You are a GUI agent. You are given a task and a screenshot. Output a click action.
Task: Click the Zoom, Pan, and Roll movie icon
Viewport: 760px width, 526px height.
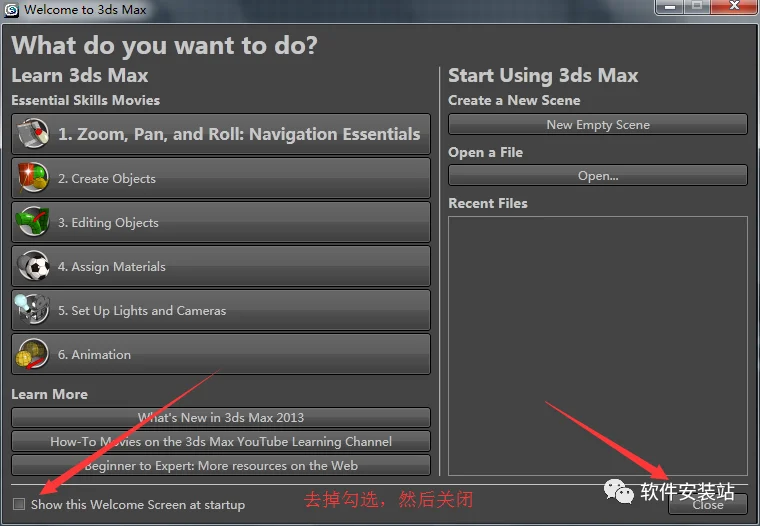[32, 133]
